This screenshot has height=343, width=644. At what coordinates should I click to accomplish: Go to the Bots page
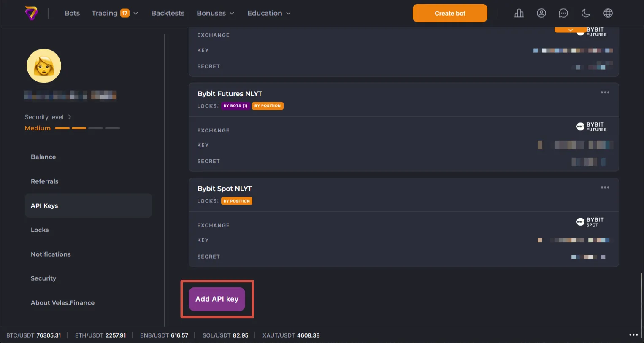coord(72,13)
